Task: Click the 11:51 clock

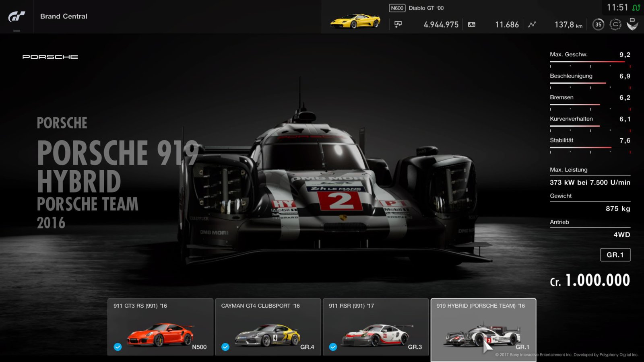Action: 617,8
